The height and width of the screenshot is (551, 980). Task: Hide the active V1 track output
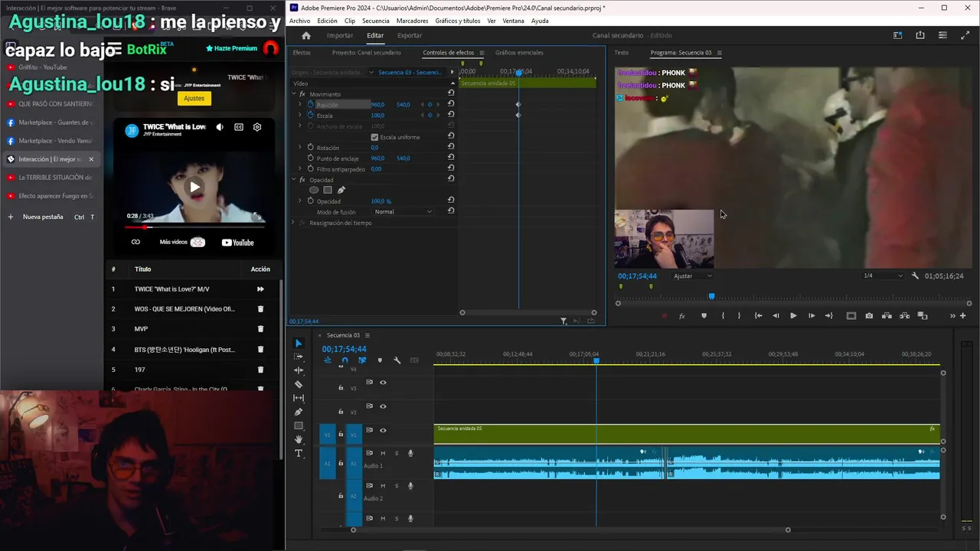click(383, 430)
